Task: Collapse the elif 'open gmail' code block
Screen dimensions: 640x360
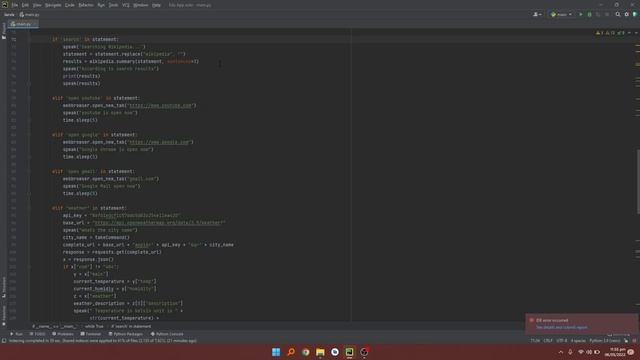Action: click(29, 171)
